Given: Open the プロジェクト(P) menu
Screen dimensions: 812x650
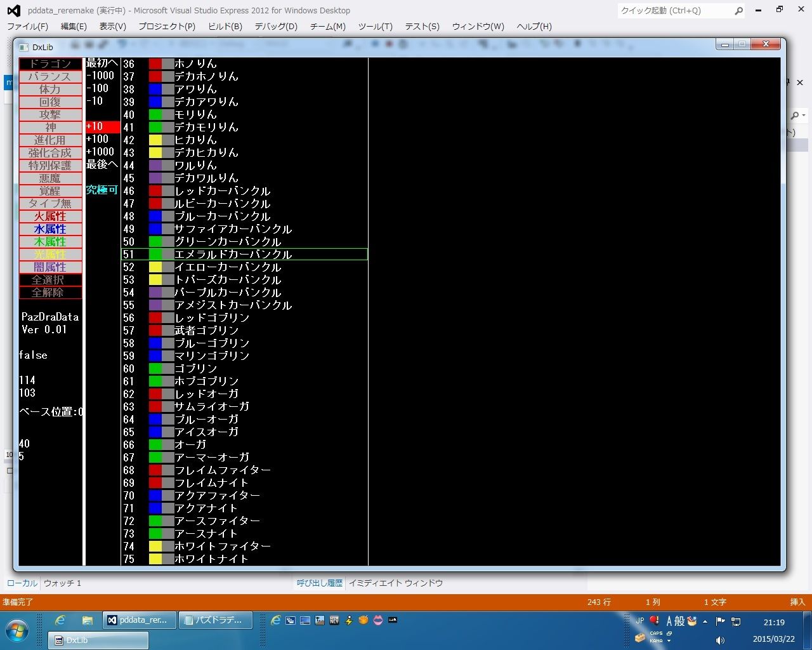Looking at the screenshot, I should (x=167, y=26).
